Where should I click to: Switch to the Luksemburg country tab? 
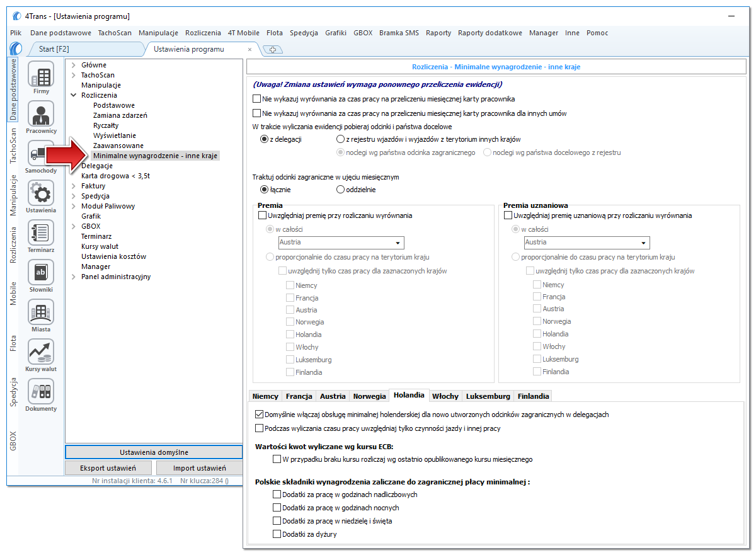[x=488, y=396]
